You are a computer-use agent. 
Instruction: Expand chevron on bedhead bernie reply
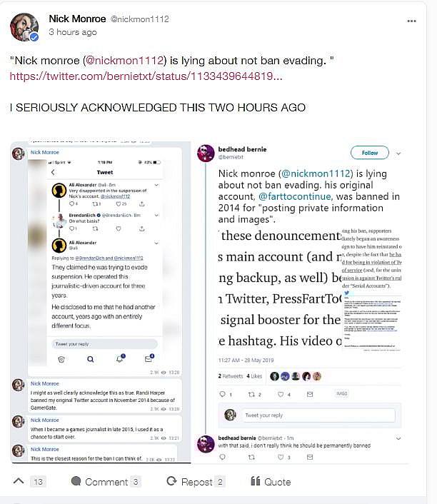click(x=398, y=438)
